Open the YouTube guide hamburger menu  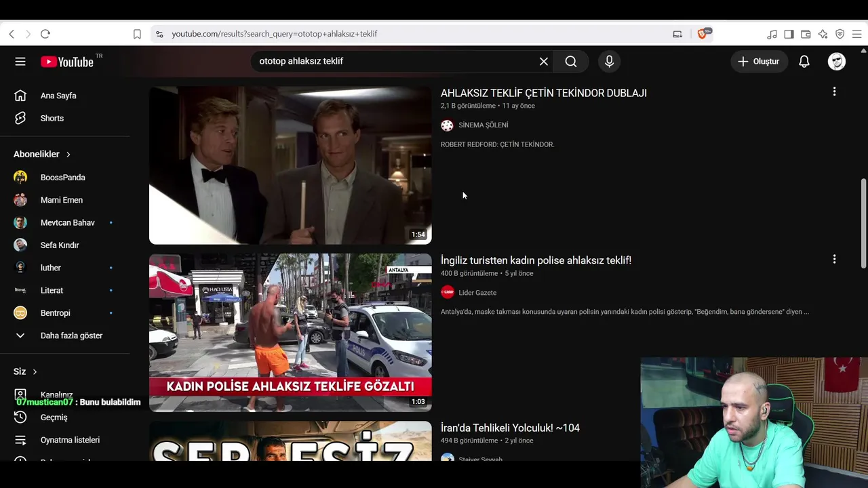(20, 62)
